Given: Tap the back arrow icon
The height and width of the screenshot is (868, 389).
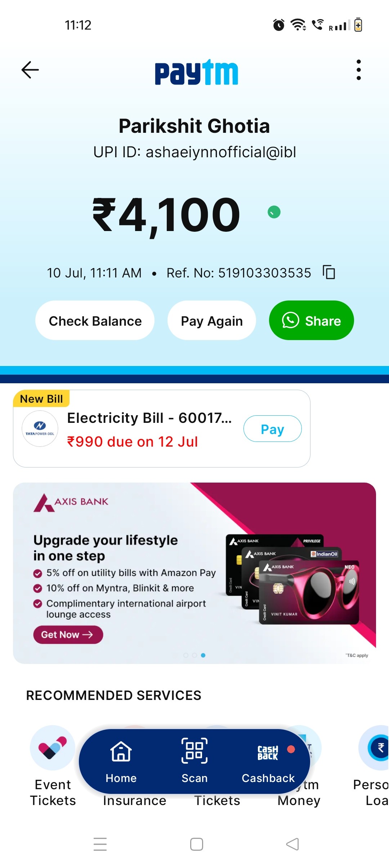Looking at the screenshot, I should 30,70.
